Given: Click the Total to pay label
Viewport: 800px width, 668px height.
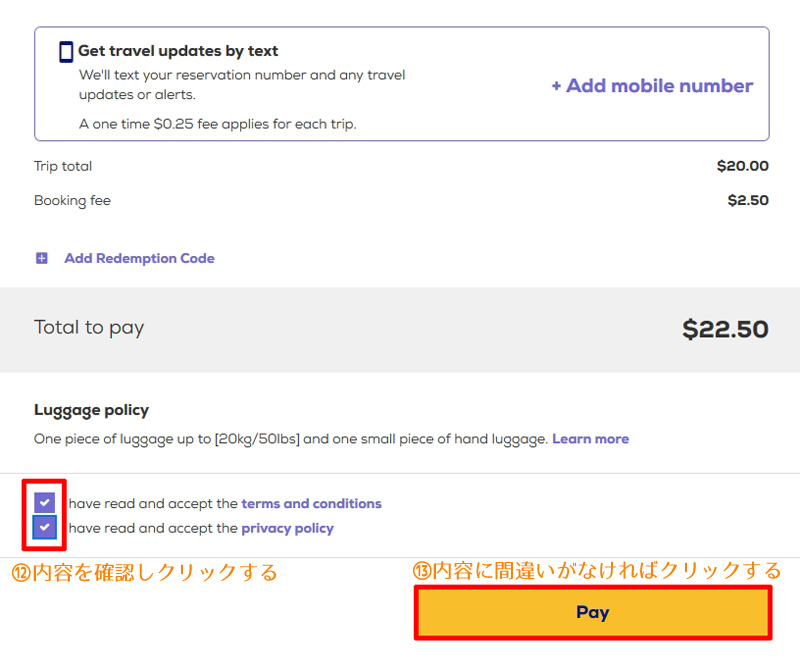Looking at the screenshot, I should click(x=89, y=328).
